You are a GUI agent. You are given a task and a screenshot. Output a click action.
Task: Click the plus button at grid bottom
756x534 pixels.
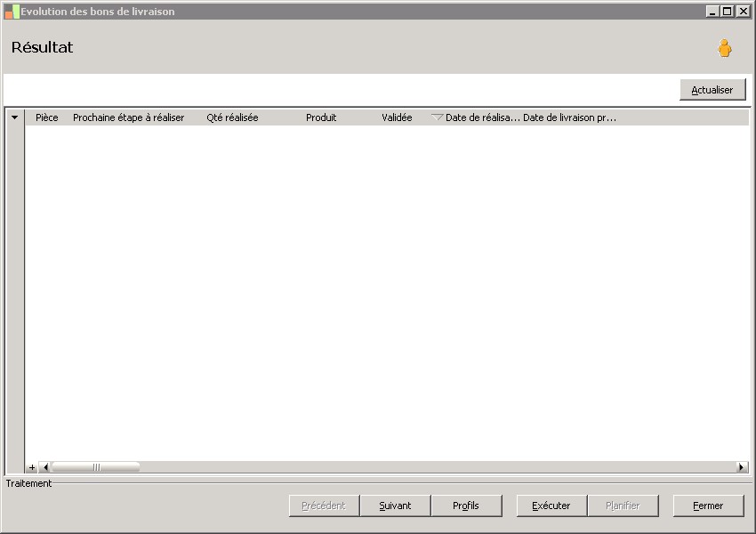coord(32,467)
